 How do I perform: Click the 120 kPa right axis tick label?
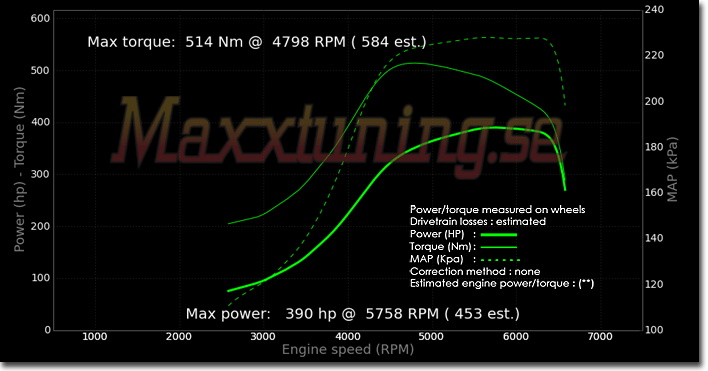pos(654,284)
